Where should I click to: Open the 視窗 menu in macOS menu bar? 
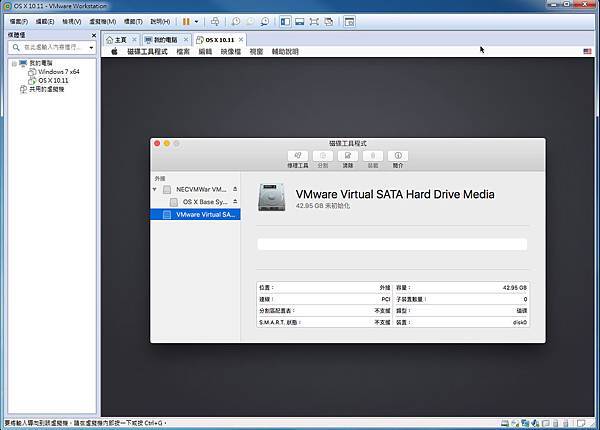coord(256,52)
